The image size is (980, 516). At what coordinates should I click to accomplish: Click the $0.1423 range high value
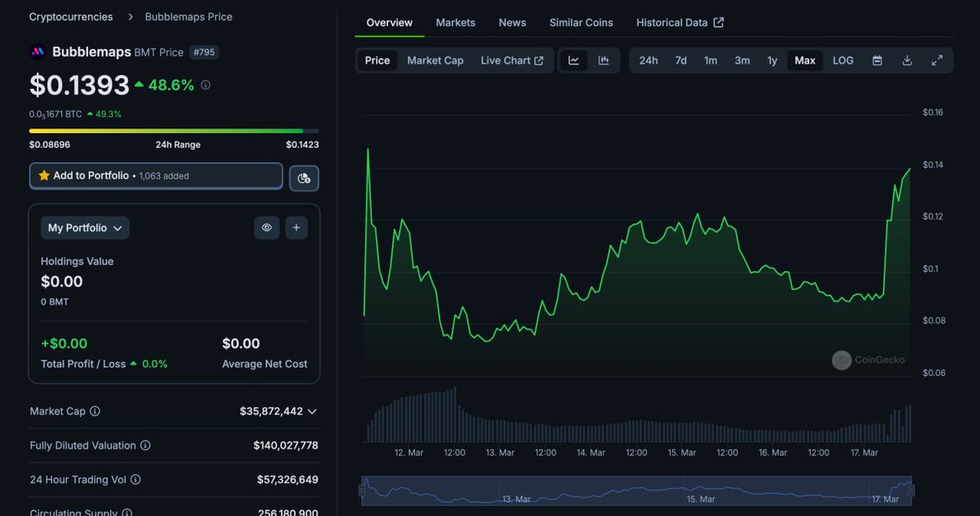pos(302,145)
